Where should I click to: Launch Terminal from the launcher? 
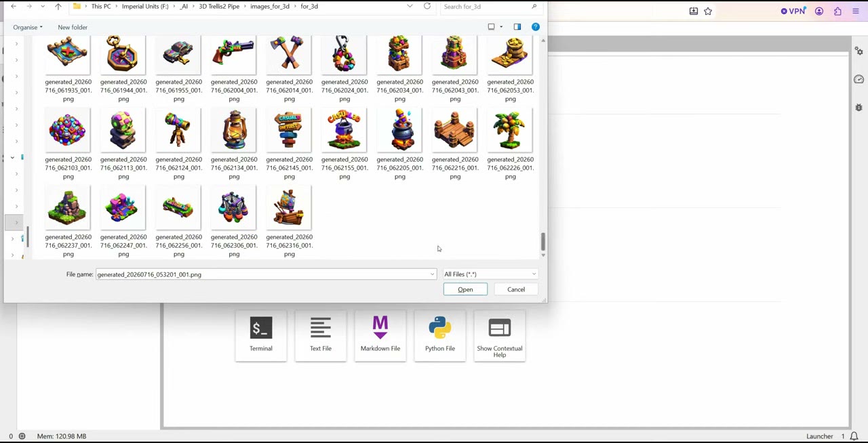(261, 335)
